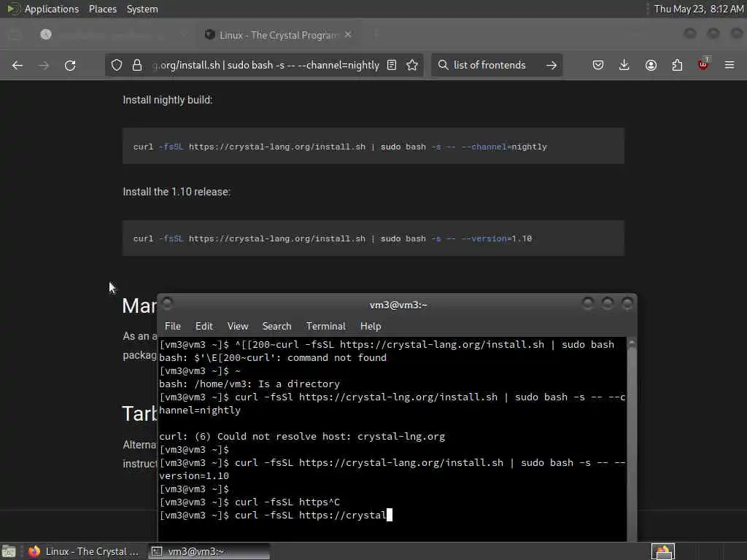Click the current terminal prompt line 'https://crystal'
The width and height of the screenshot is (747, 560).
click(x=275, y=516)
